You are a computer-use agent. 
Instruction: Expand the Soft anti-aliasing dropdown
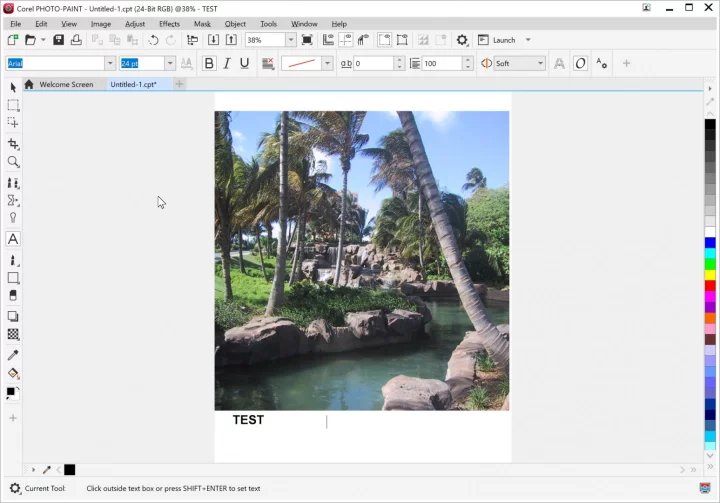tap(541, 63)
